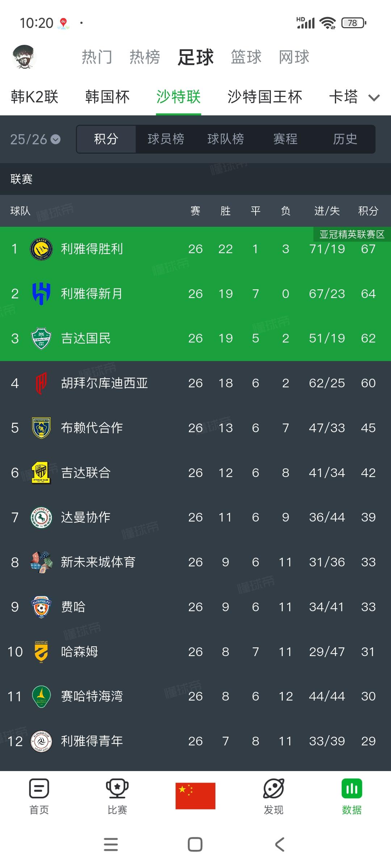The height and width of the screenshot is (868, 391).
Task: Open the user profile avatar
Action: point(24,57)
